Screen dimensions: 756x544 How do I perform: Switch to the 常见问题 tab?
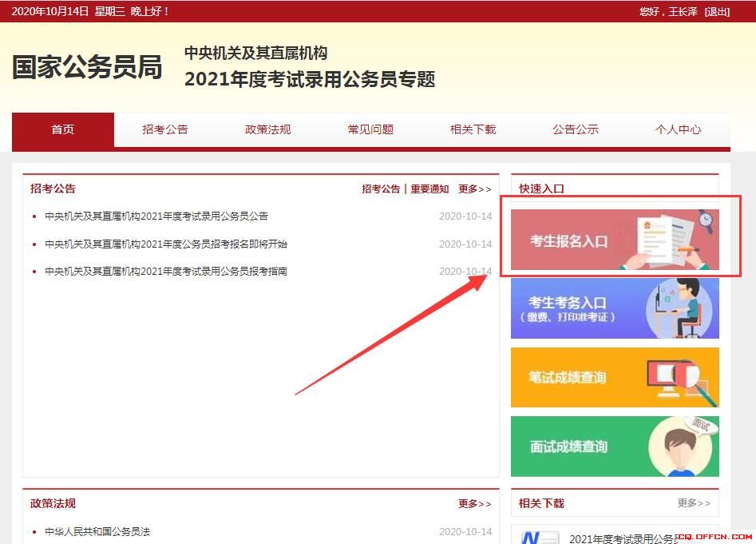(370, 129)
